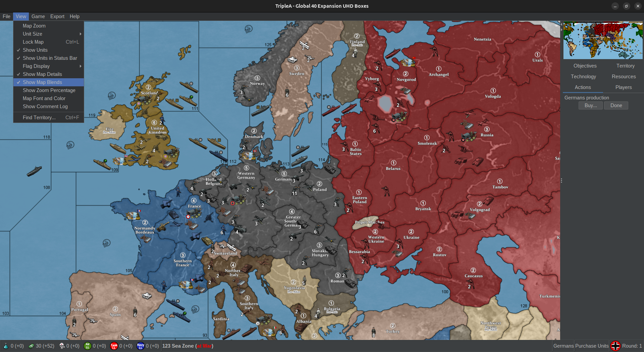Click the French roundel near Paris
The height and width of the screenshot is (352, 644).
point(188,217)
